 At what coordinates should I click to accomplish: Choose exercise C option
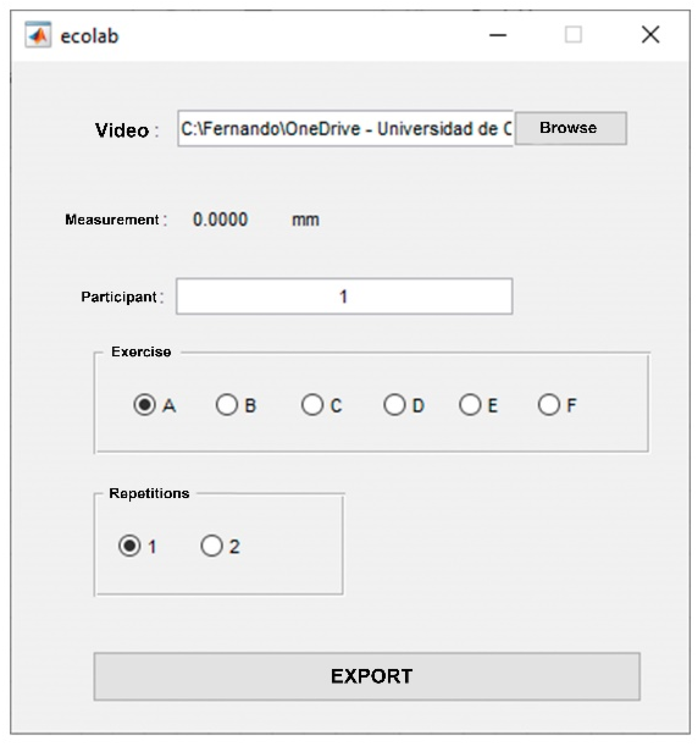point(312,405)
